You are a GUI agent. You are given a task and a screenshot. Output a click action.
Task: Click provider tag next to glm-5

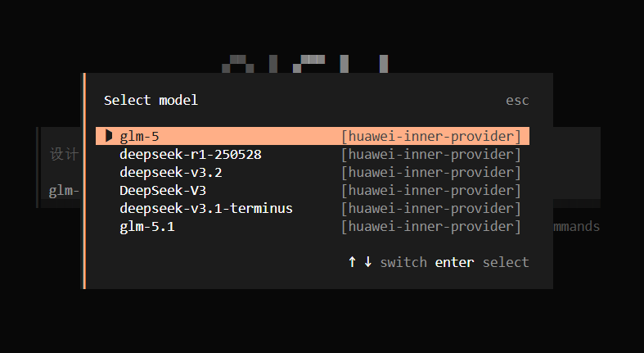pyautogui.click(x=431, y=136)
